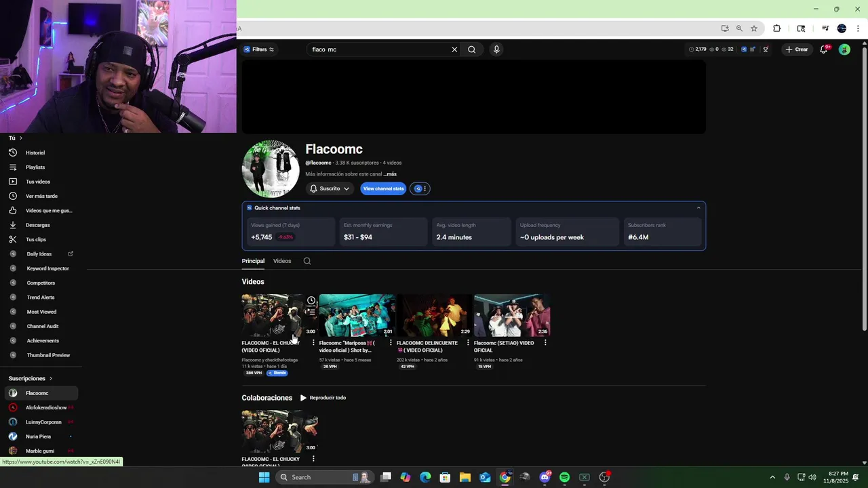Click the channel search magnifier icon
The width and height of the screenshot is (868, 488).
click(x=307, y=261)
